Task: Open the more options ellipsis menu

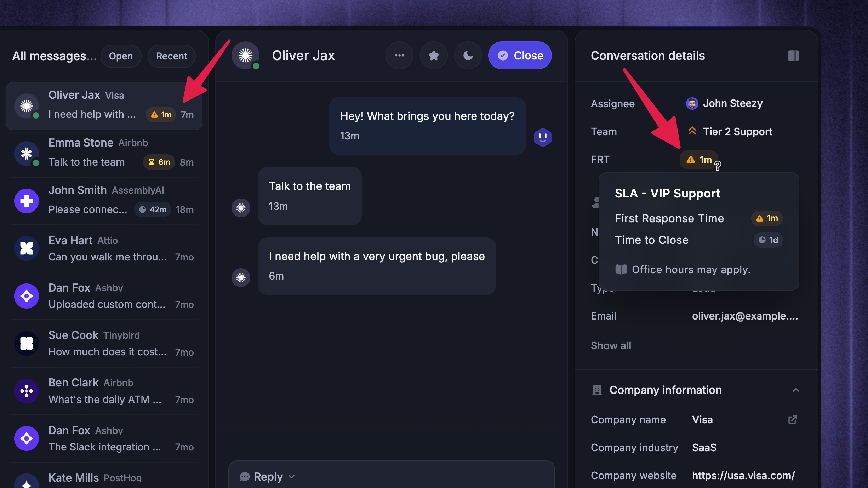Action: 399,56
